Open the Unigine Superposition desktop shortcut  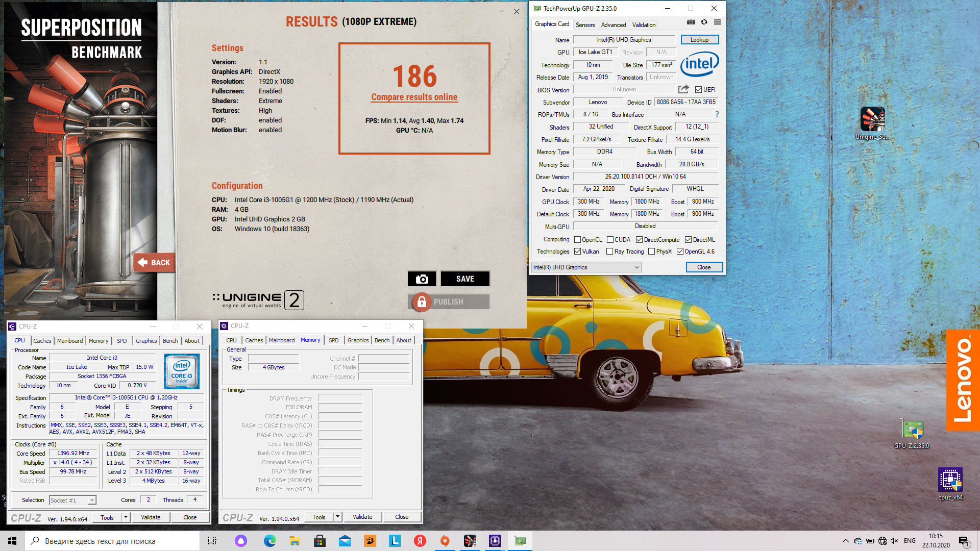tap(872, 123)
